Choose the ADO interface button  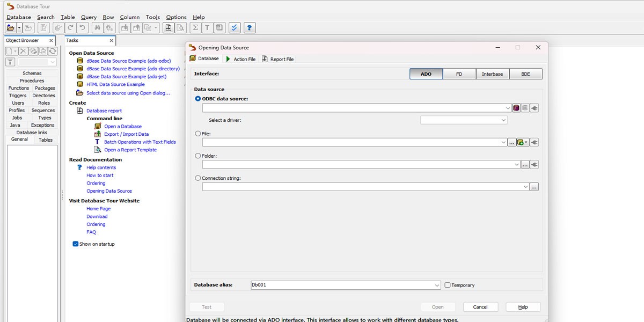pyautogui.click(x=426, y=74)
